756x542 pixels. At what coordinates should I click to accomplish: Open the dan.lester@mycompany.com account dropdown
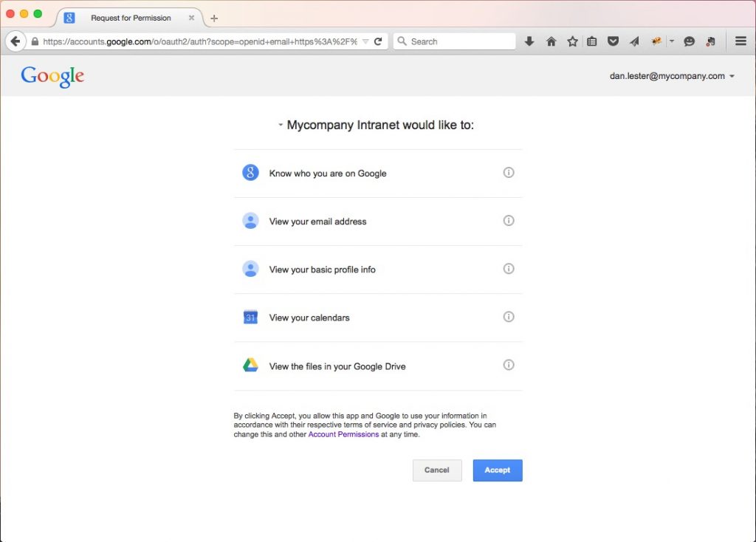tap(672, 76)
